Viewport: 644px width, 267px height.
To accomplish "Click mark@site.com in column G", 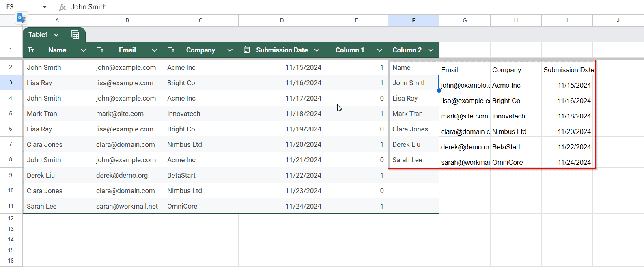I will pos(465,114).
